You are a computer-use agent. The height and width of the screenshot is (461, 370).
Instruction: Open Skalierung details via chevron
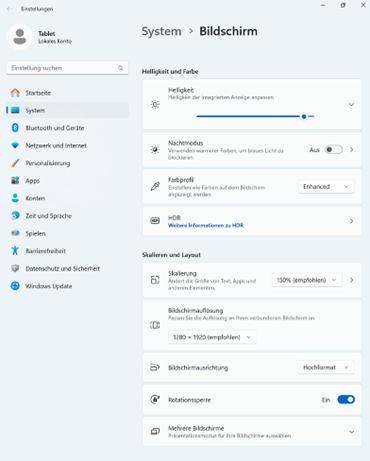pos(351,280)
